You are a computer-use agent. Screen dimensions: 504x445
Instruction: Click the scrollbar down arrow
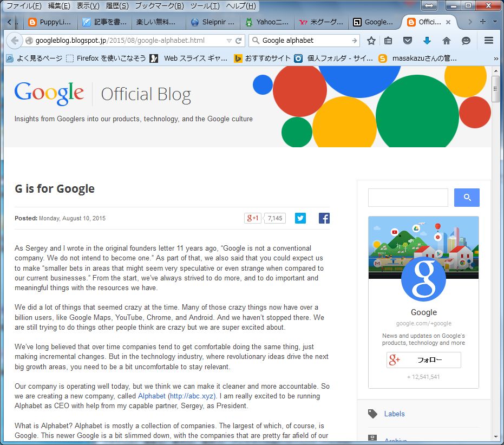(x=496, y=437)
